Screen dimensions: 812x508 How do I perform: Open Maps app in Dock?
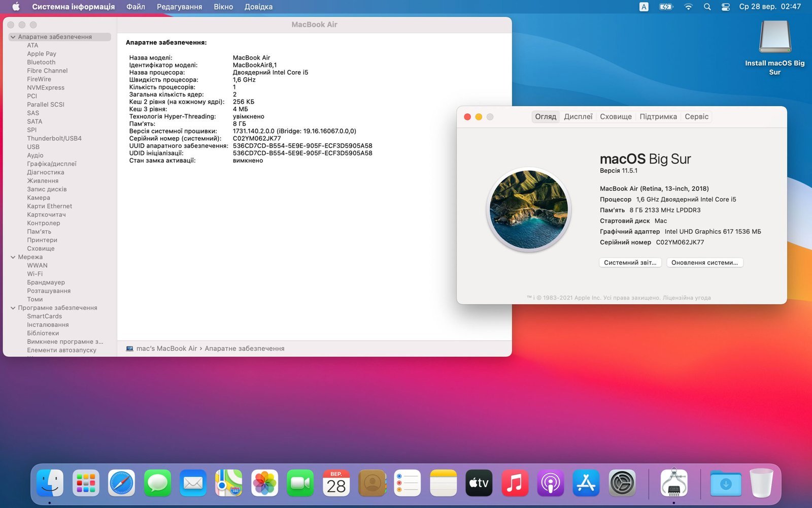(x=229, y=483)
